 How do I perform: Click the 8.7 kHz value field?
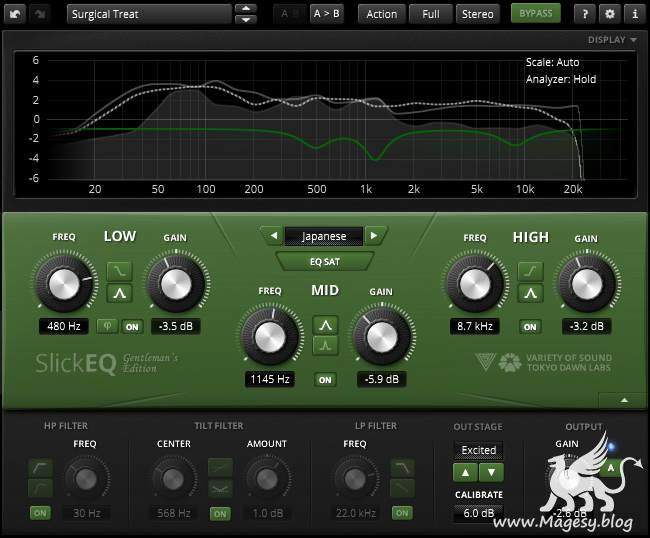pos(475,326)
